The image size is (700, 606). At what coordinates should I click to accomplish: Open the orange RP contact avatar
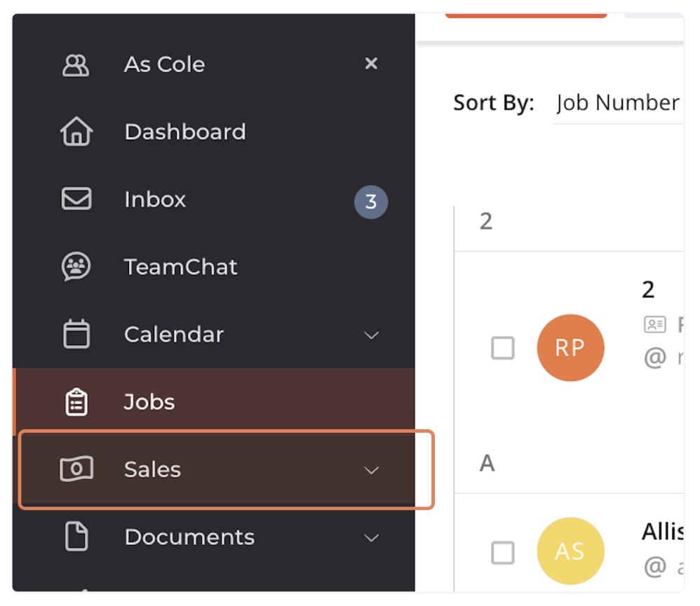570,348
